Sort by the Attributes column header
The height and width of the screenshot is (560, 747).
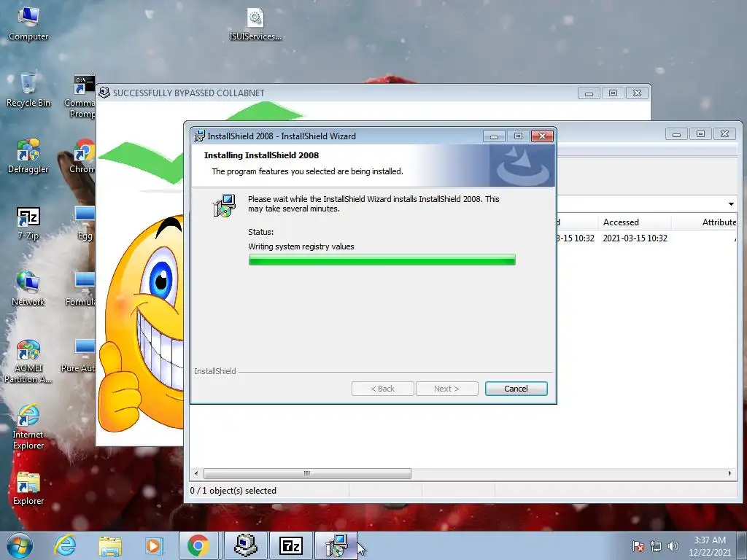(x=705, y=222)
